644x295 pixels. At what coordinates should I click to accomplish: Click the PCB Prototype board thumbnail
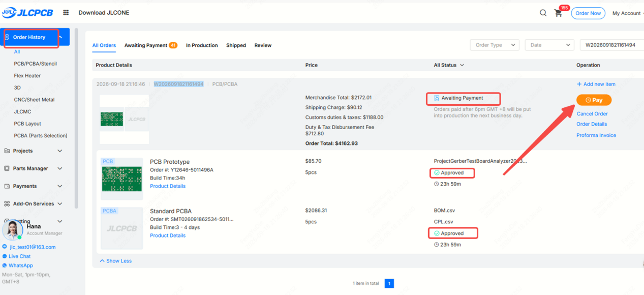pos(122,179)
